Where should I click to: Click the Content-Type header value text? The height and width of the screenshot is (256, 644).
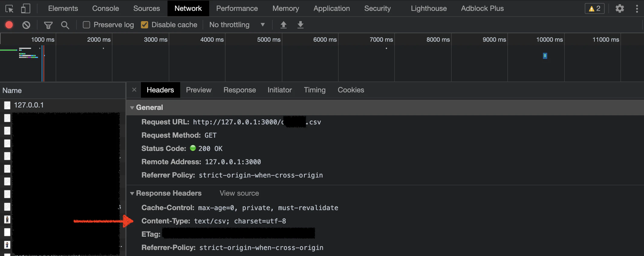[240, 221]
